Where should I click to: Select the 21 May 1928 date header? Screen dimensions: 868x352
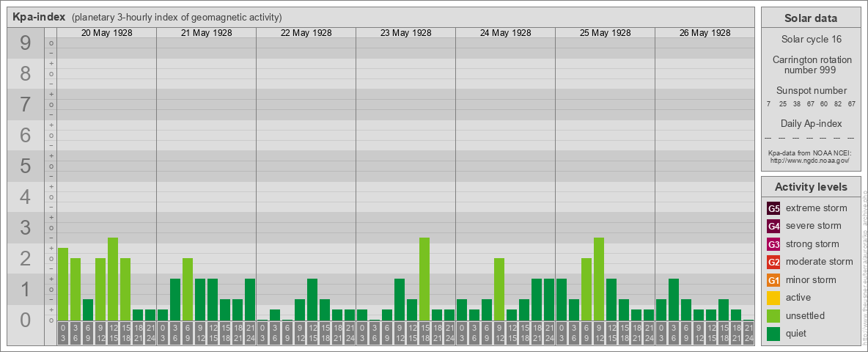click(x=207, y=33)
